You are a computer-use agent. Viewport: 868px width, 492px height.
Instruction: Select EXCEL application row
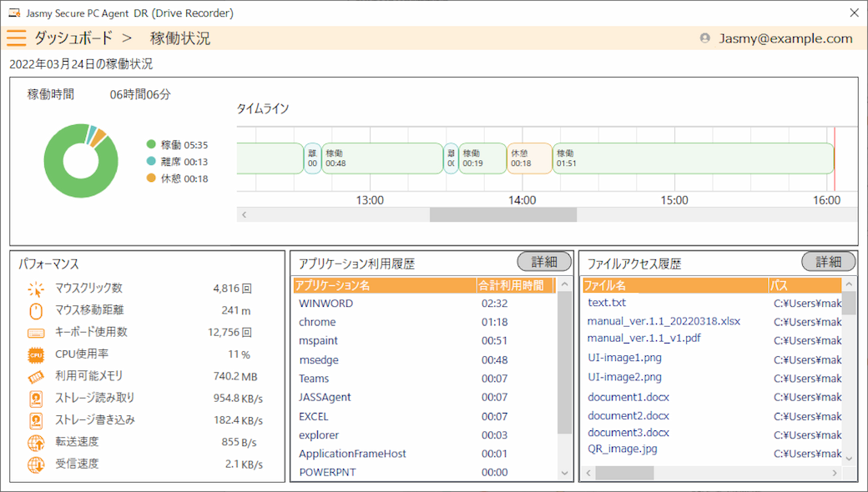[425, 416]
